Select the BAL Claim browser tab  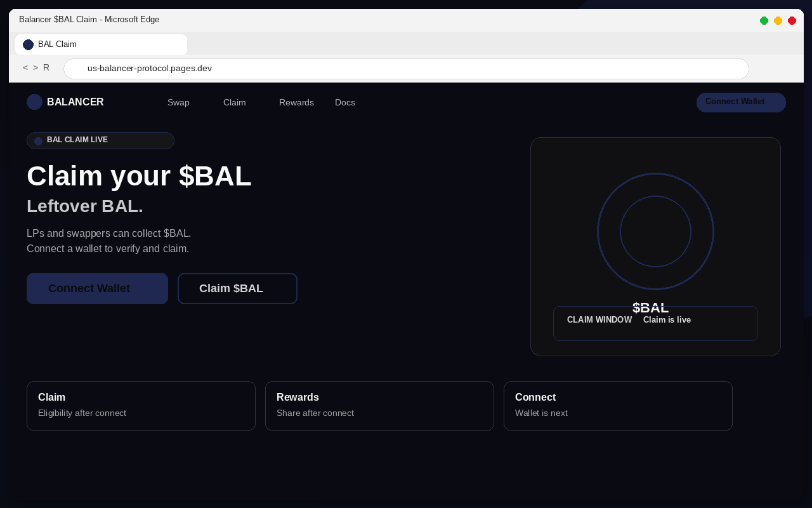pos(101,44)
